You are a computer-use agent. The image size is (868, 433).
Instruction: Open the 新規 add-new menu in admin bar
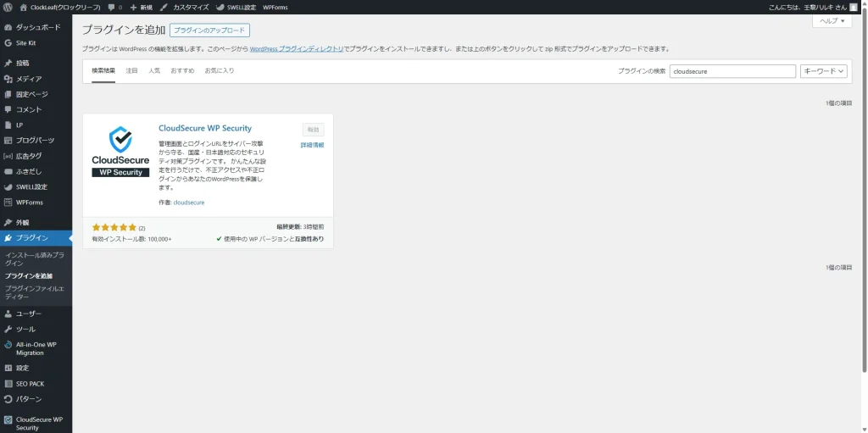click(x=140, y=7)
